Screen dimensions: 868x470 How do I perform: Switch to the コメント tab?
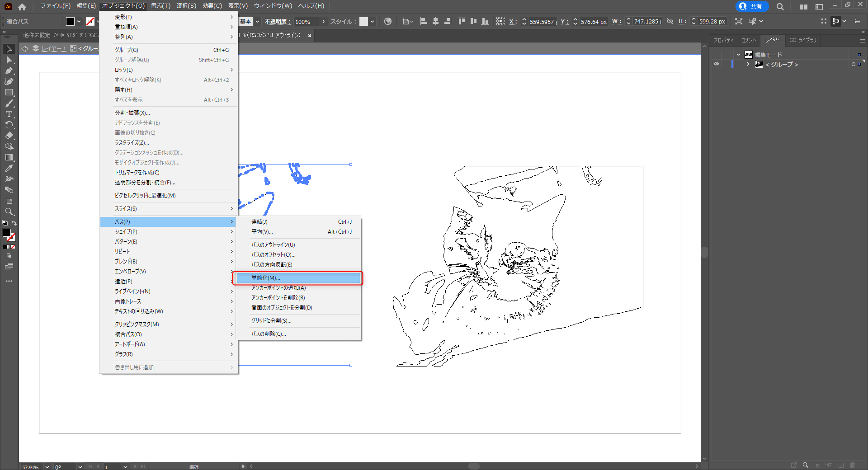[x=749, y=40]
